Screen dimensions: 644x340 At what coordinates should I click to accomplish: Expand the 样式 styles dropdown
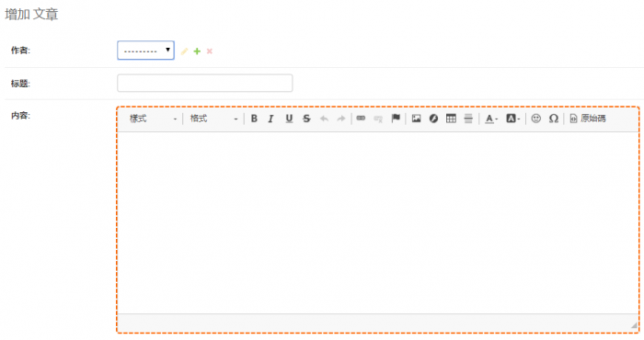point(153,119)
